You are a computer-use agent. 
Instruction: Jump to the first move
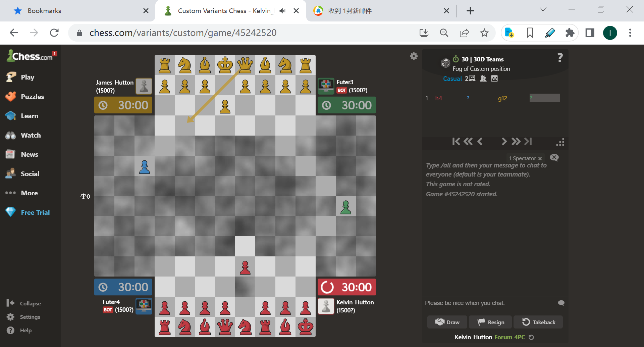(456, 142)
